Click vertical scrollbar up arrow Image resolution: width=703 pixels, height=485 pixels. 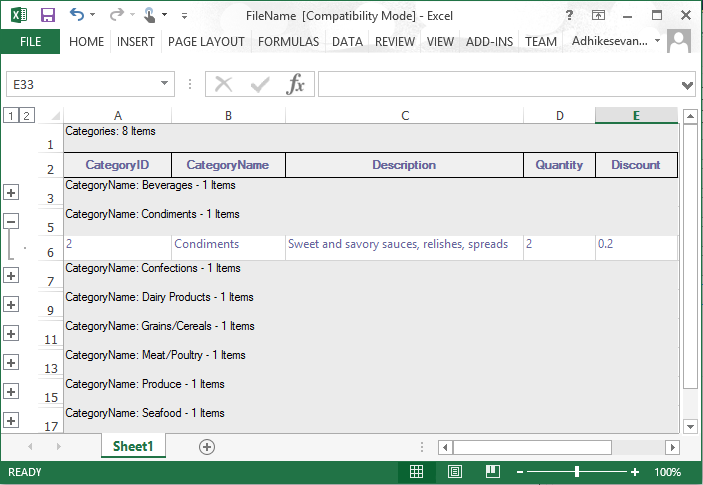pyautogui.click(x=690, y=117)
